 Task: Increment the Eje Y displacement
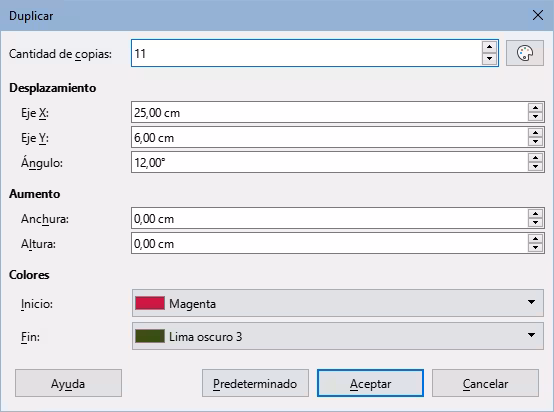click(536, 133)
